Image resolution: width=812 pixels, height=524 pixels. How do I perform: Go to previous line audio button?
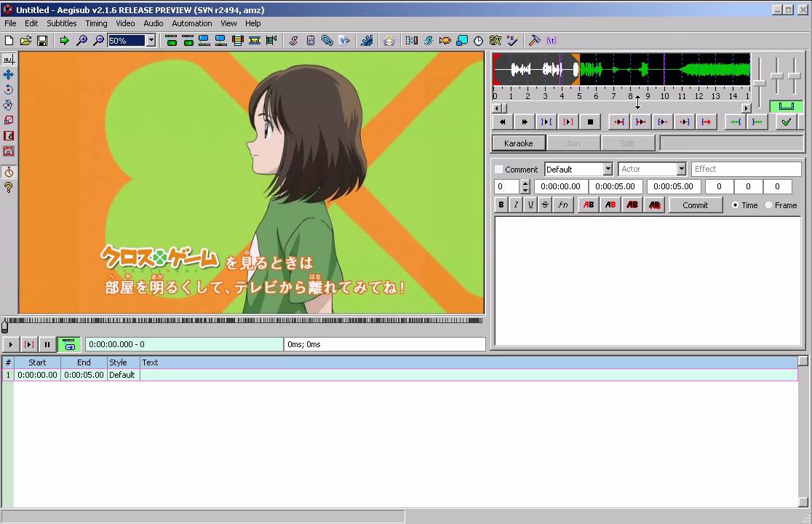(x=502, y=122)
